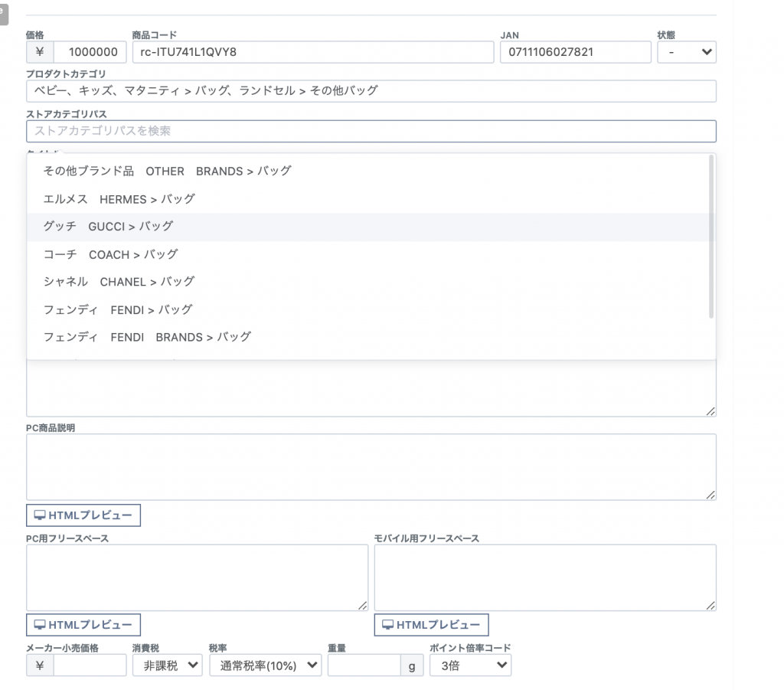784x690 pixels.
Task: Open the ポイント倍率コード dropdown
Action: tap(471, 665)
